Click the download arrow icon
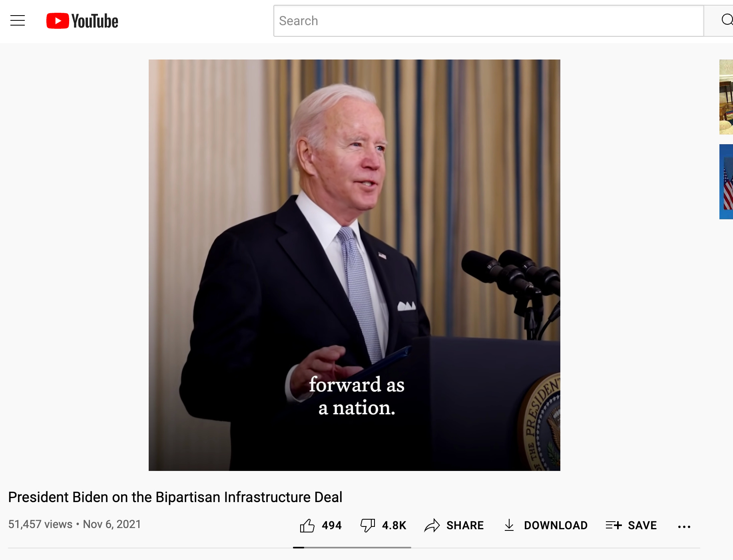 509,525
